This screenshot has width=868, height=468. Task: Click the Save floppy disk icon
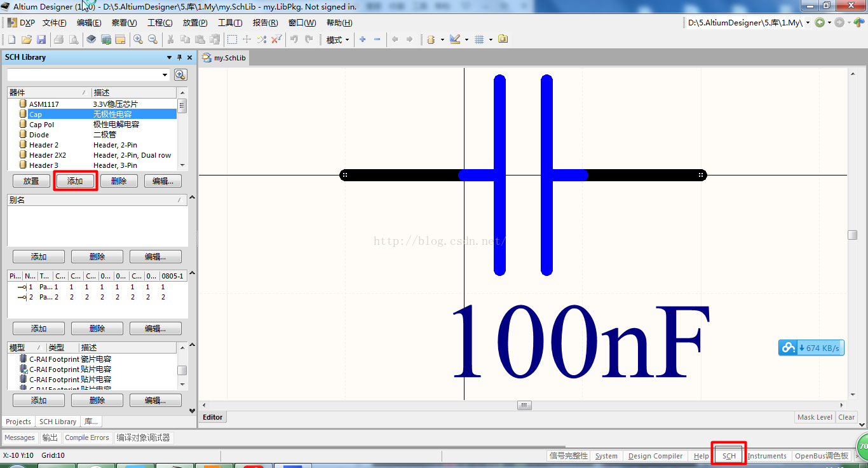pyautogui.click(x=41, y=39)
